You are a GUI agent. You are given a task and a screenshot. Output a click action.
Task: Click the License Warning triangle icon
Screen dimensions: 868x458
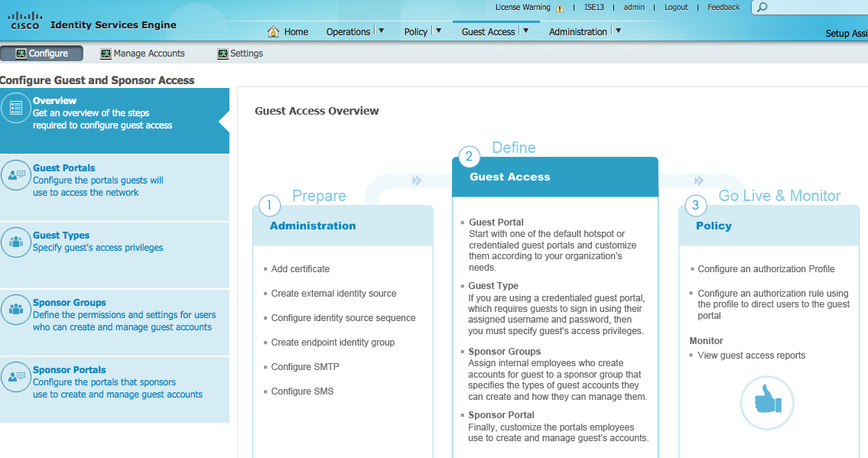(560, 8)
